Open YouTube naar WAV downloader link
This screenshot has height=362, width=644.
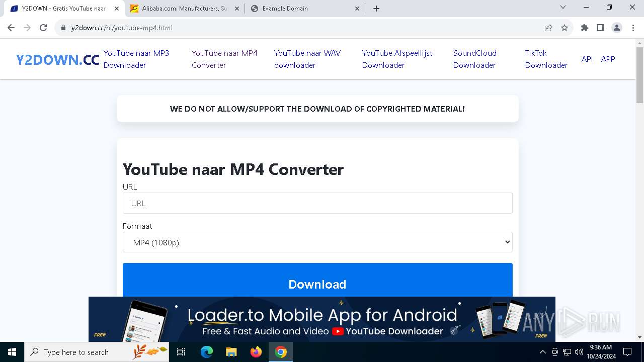[307, 59]
